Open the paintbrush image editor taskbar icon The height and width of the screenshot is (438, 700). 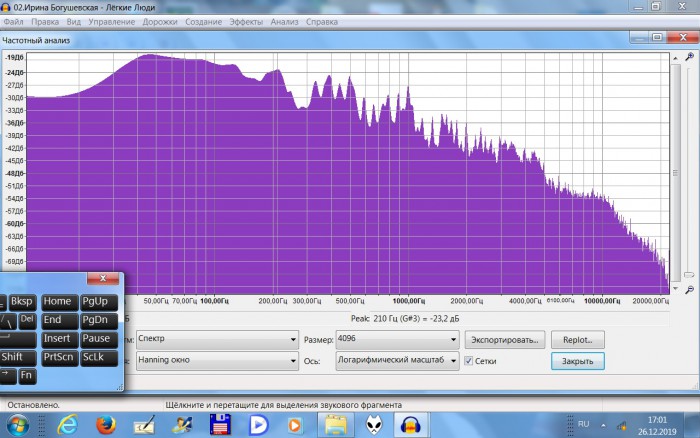tap(183, 425)
